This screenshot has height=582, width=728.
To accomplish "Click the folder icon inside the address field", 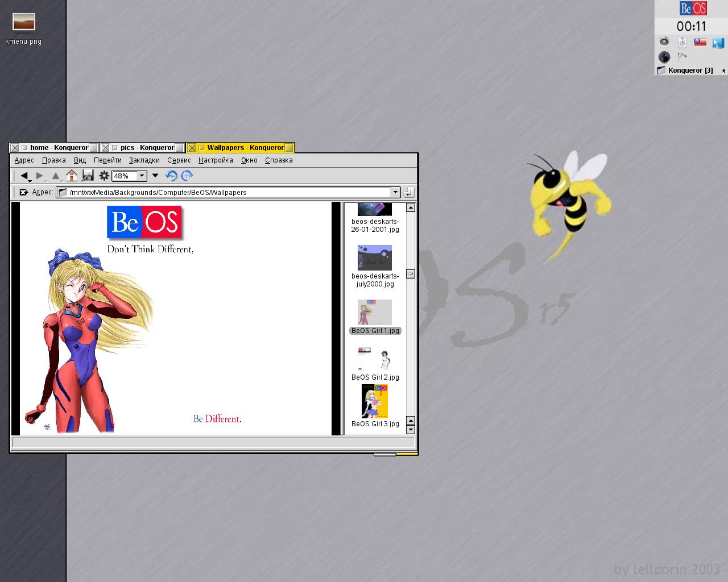I will tap(63, 192).
